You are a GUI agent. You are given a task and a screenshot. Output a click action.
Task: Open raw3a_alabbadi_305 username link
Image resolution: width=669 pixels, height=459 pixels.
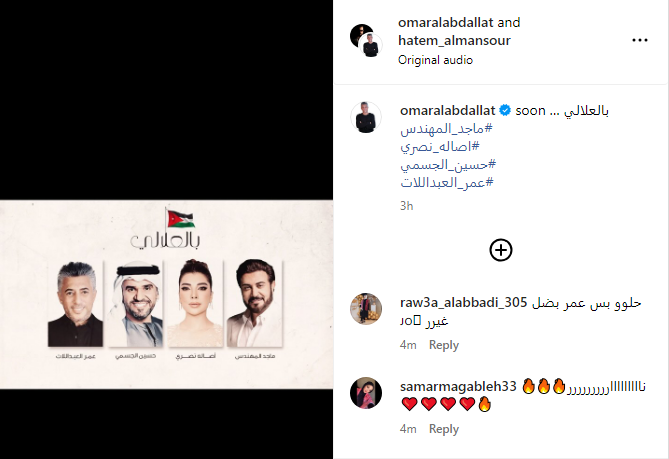pyautogui.click(x=464, y=302)
